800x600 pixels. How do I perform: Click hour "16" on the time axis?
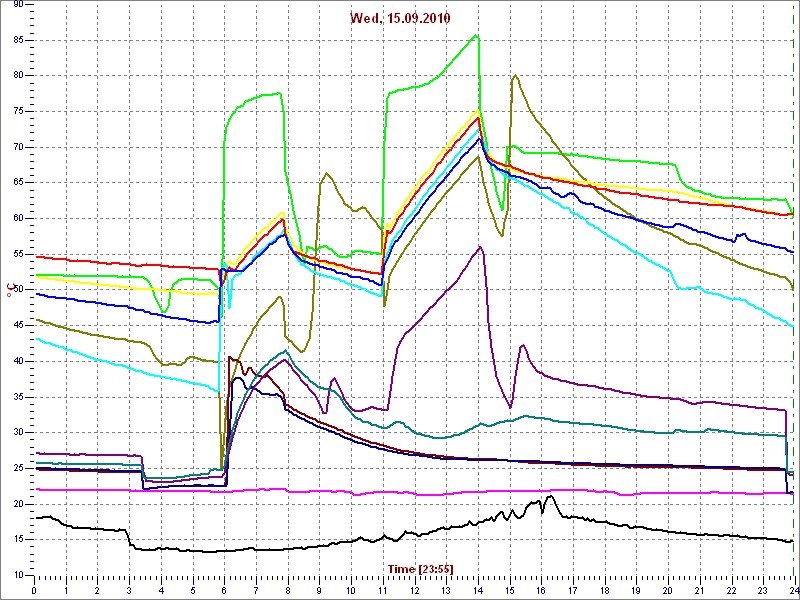[x=541, y=591]
